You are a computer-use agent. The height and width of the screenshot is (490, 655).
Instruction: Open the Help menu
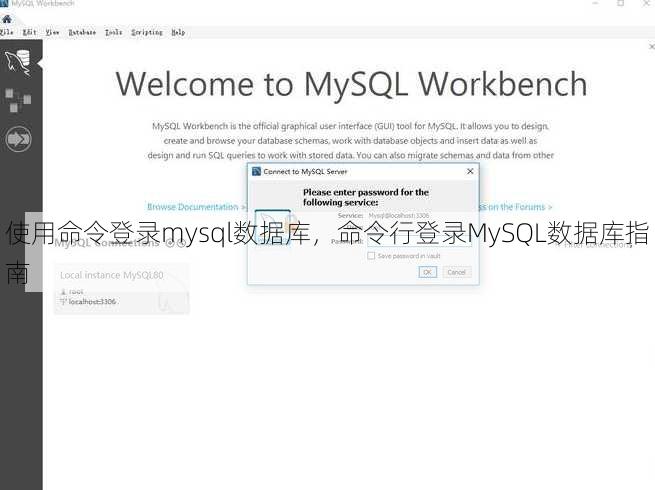178,32
